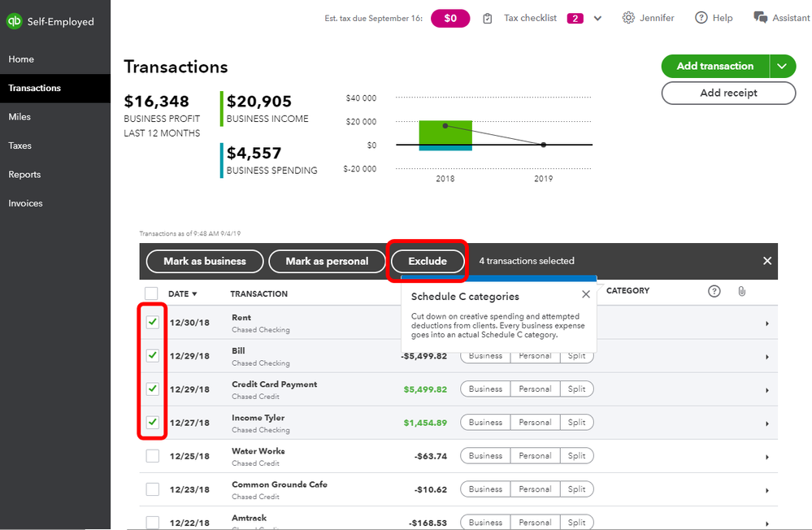Toggle the select-all transactions header checkbox
This screenshot has height=530, width=812.
click(152, 293)
